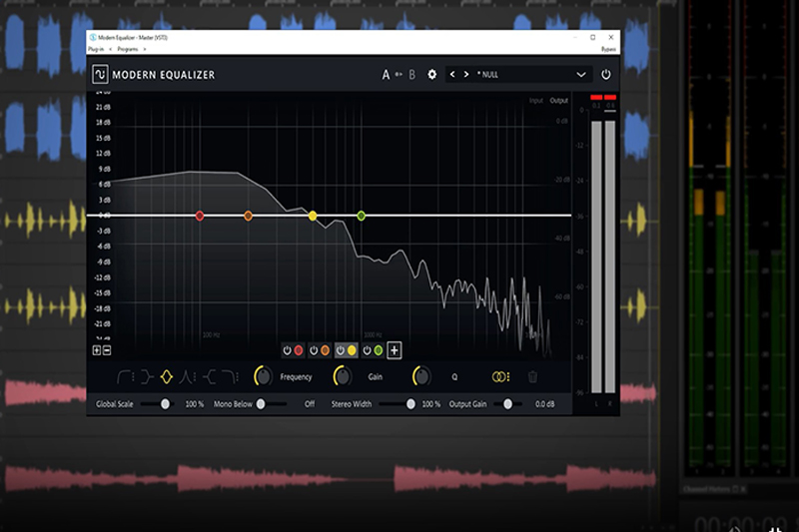
Task: Click the Bypass button
Action: [607, 48]
